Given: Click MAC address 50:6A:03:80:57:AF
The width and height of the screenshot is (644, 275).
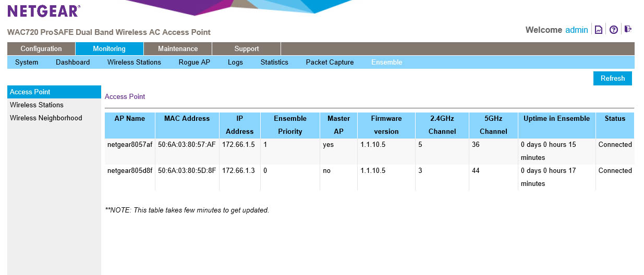Looking at the screenshot, I should [187, 144].
